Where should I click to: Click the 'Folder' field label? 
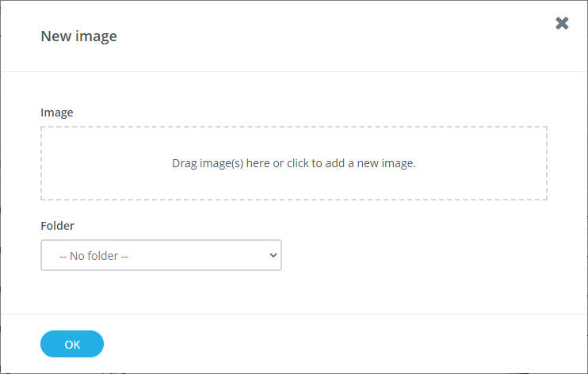[x=57, y=226]
